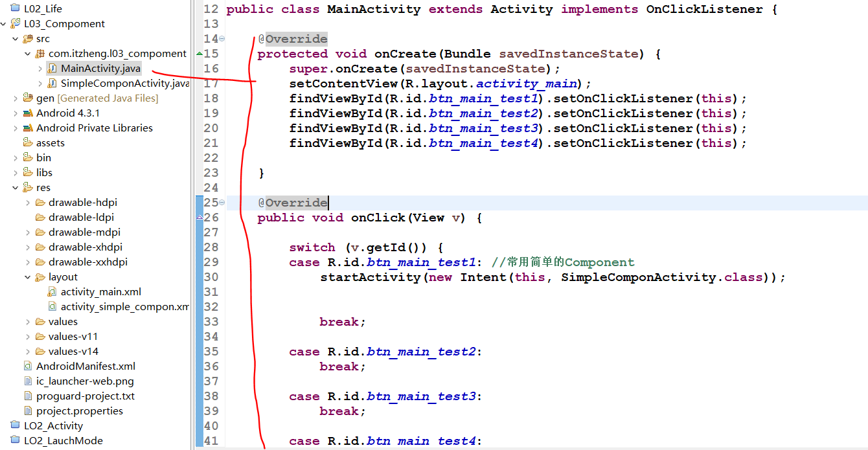Image resolution: width=868 pixels, height=450 pixels.
Task: Collapse the layout folder node
Action: point(27,276)
